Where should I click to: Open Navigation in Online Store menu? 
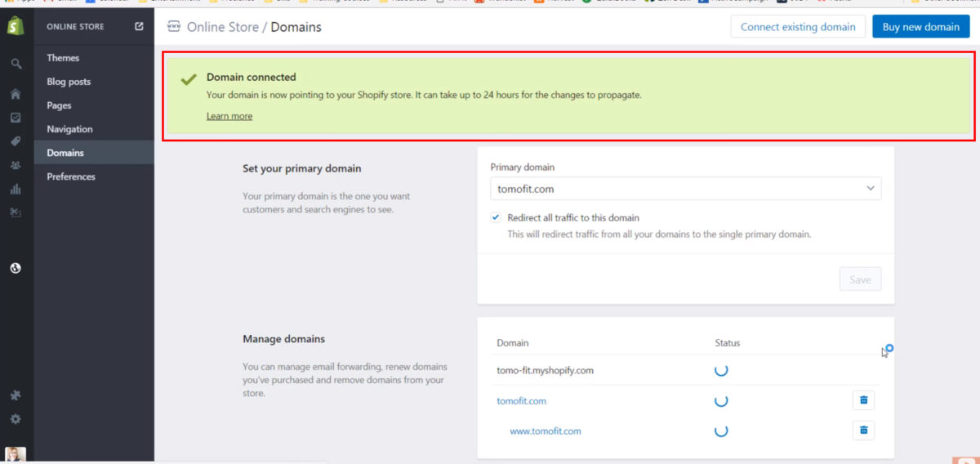69,129
